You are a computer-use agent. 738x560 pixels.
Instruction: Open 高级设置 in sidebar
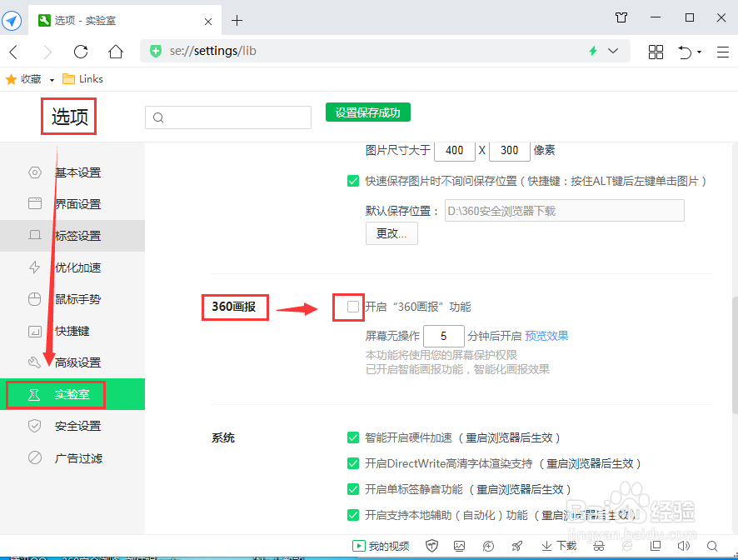point(72,362)
